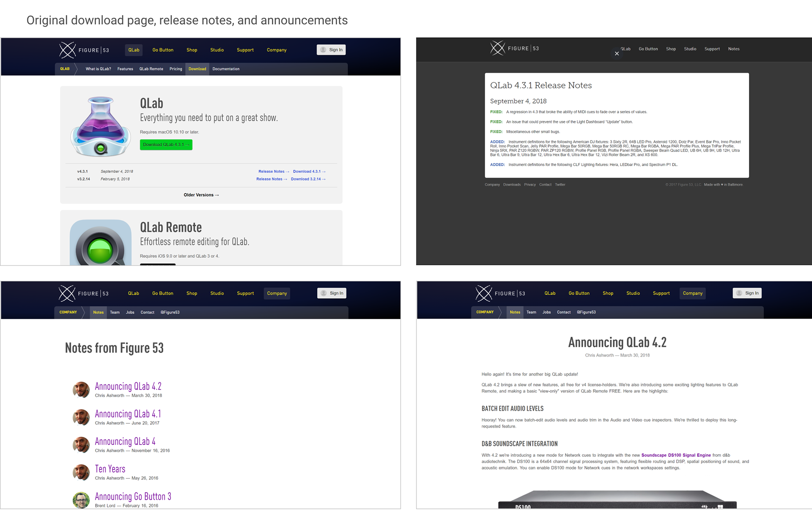
Task: Click avatar beside Ten Years entry
Action: click(x=81, y=472)
